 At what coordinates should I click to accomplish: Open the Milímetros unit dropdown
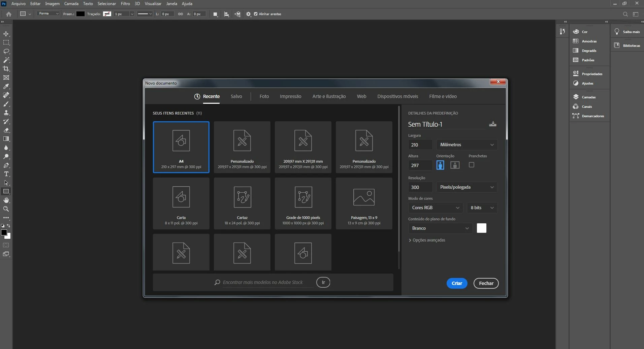[x=467, y=145]
